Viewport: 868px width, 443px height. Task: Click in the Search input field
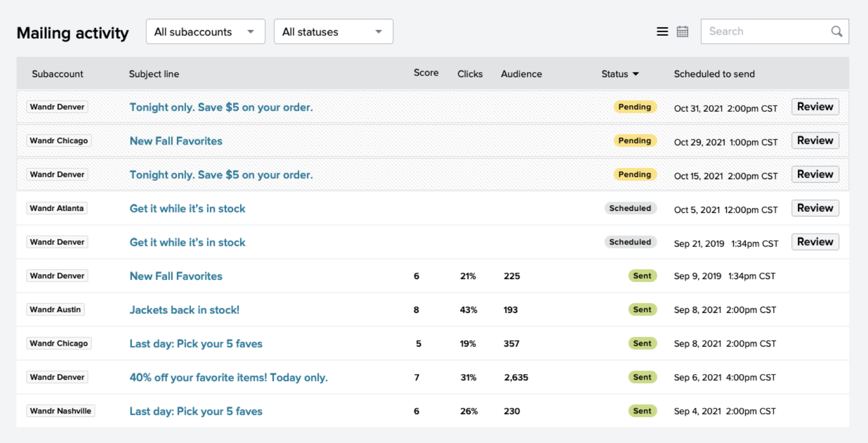tap(765, 32)
